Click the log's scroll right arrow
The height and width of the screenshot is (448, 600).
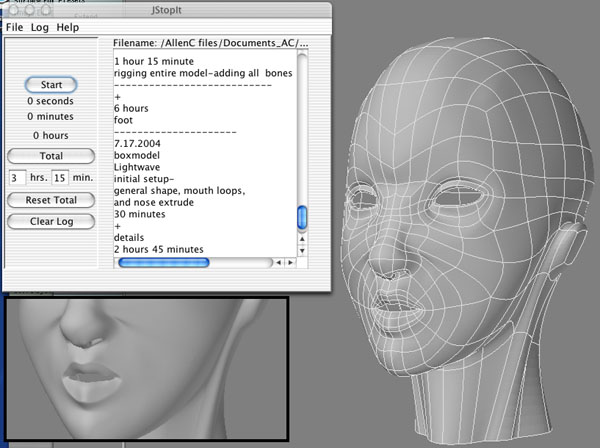290,263
